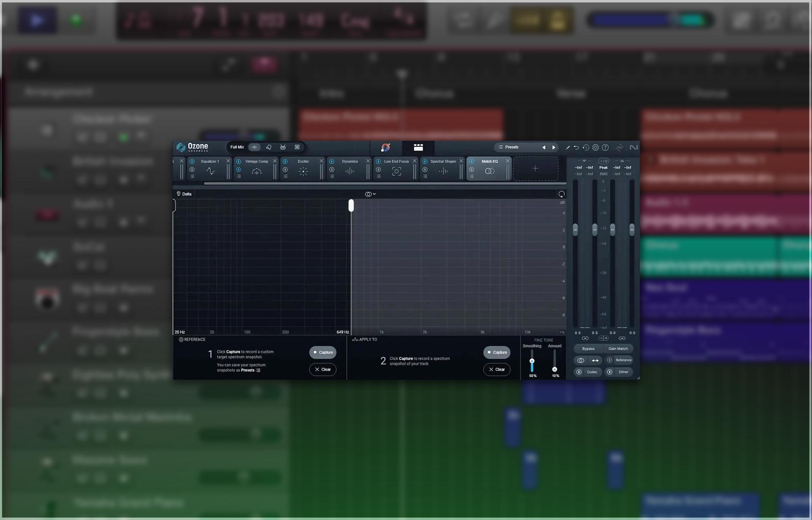Viewport: 812px width, 520px height.
Task: Open the help question mark icon
Action: (605, 148)
